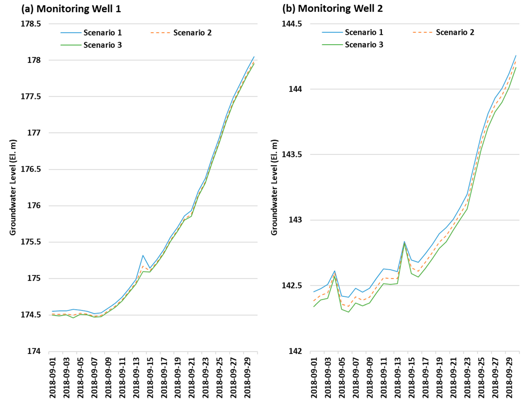This screenshot has width=532, height=408.
Task: Click Scenario 1 peak near 09-14 in Well 1
Action: point(143,255)
